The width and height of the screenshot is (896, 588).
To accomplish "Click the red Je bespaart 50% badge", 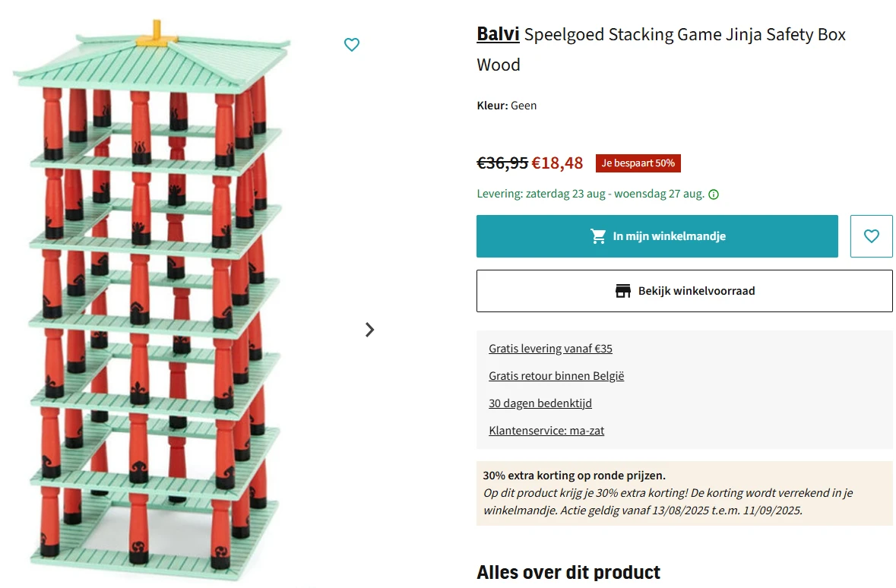I will pos(638,163).
